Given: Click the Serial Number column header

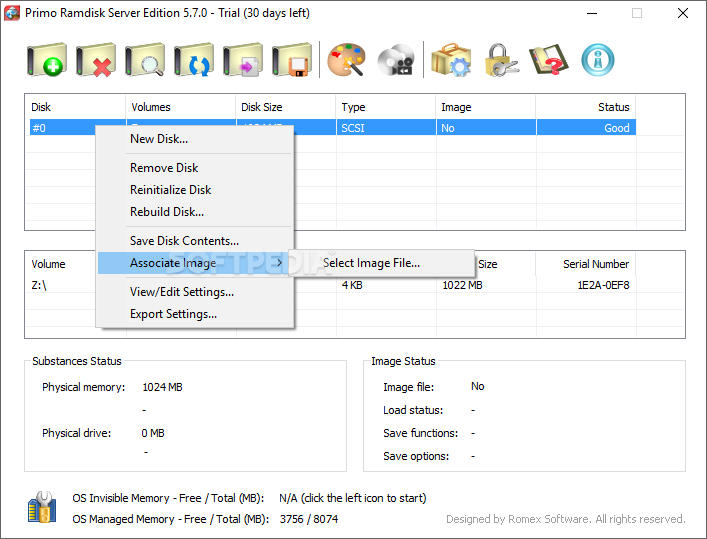Looking at the screenshot, I should tap(586, 264).
